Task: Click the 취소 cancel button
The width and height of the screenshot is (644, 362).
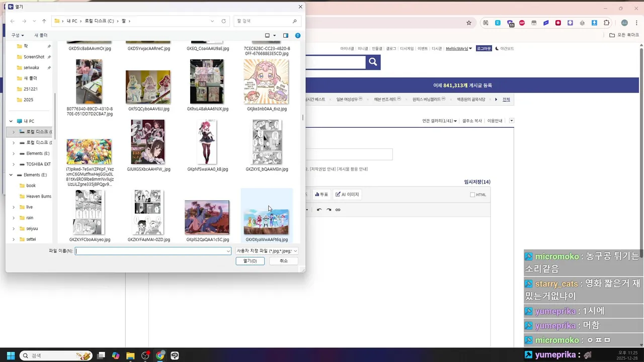Action: [x=284, y=261]
